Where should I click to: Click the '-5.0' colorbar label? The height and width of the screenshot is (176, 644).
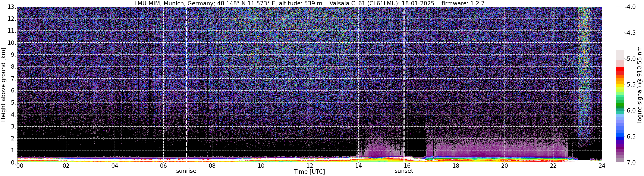[x=630, y=59]
